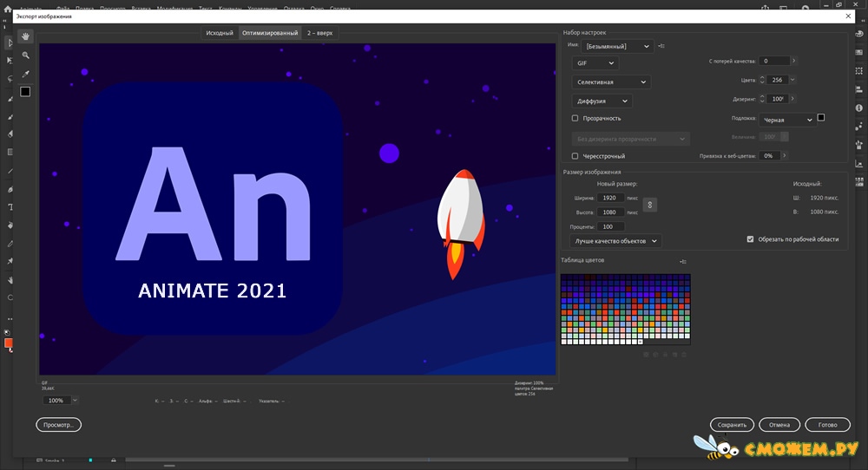Image resolution: width=868 pixels, height=470 pixels.
Task: Click the orange fill color swatch in Animate toolbar
Action: (9, 343)
